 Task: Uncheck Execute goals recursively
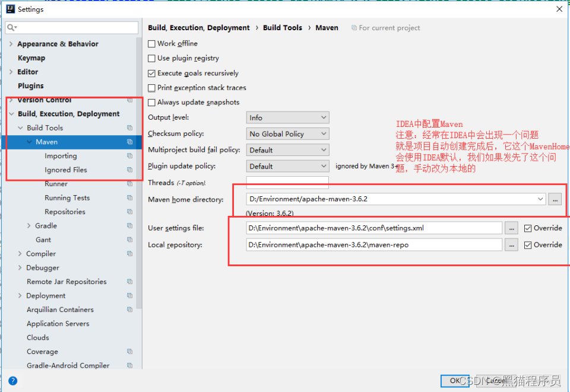151,74
